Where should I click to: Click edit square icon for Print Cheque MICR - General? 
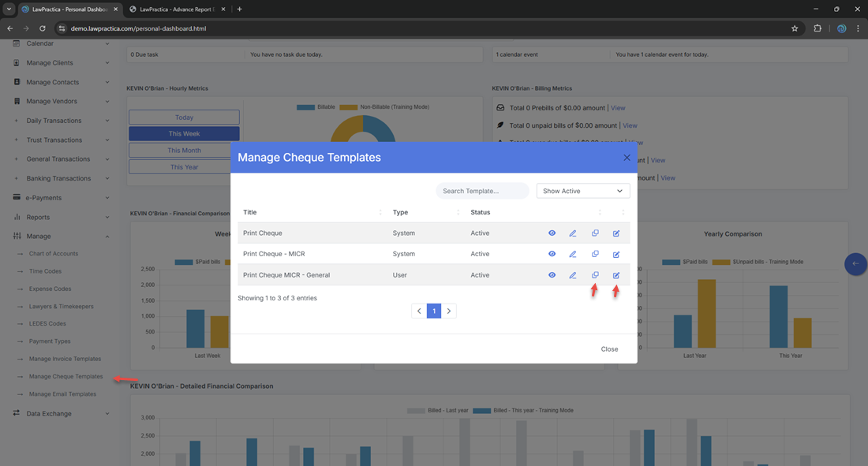click(x=616, y=275)
